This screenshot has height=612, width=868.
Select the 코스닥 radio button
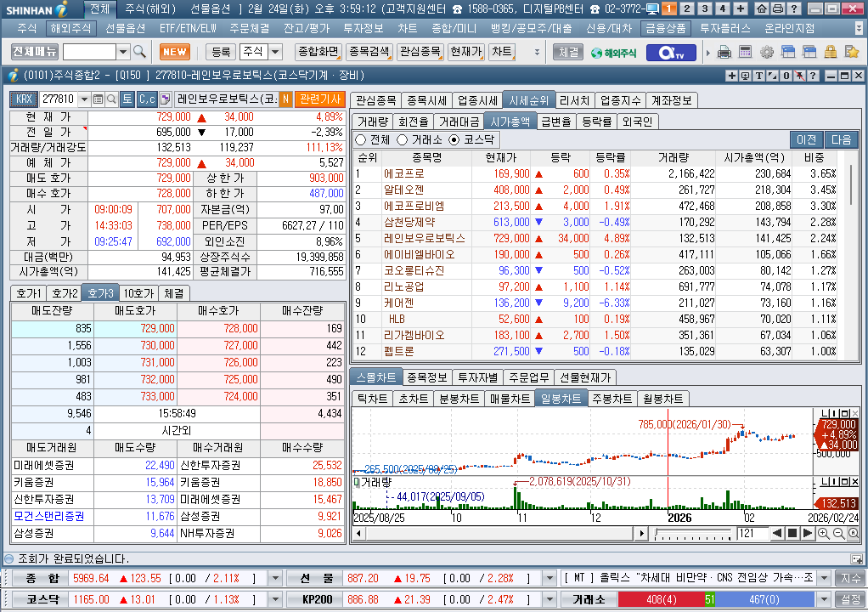tap(454, 139)
